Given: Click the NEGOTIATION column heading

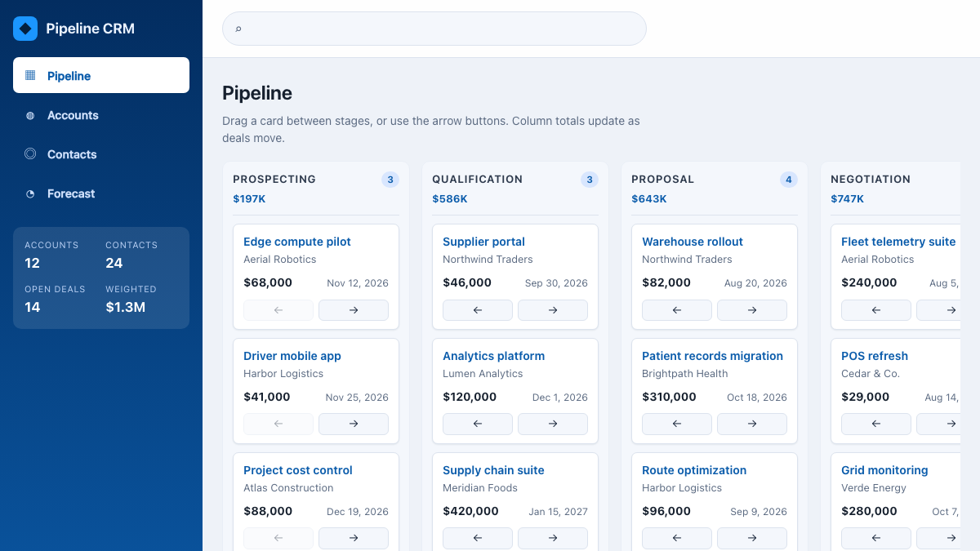Looking at the screenshot, I should 871,179.
